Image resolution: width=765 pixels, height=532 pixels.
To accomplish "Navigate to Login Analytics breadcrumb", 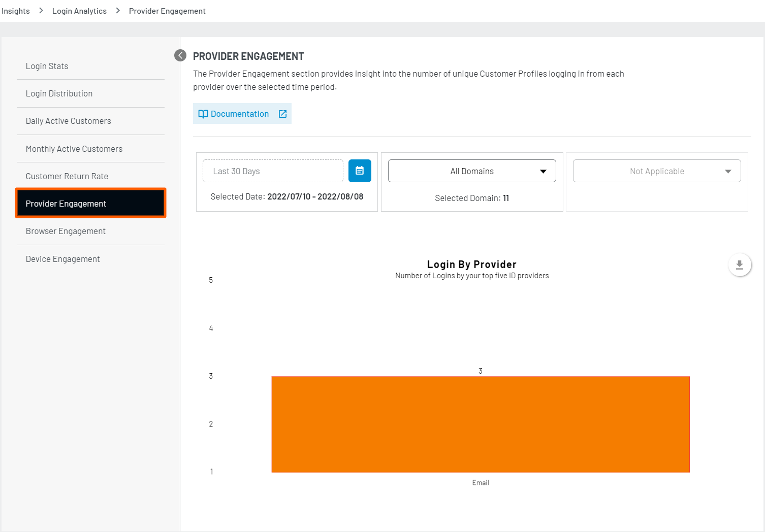I will point(79,11).
